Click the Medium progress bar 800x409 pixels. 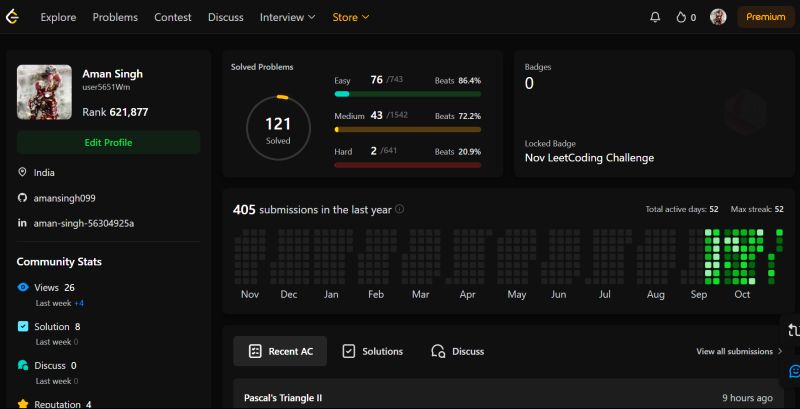(408, 130)
